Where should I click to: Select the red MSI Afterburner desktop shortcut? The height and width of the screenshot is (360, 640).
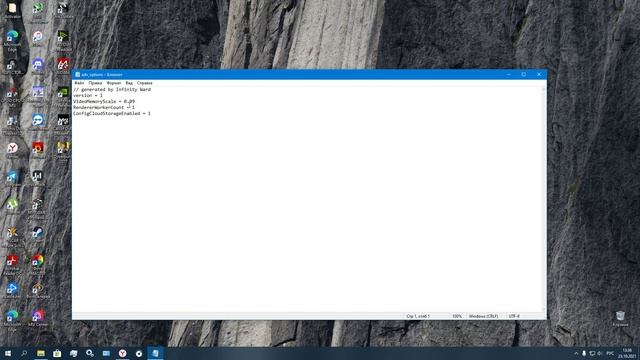pos(63,65)
